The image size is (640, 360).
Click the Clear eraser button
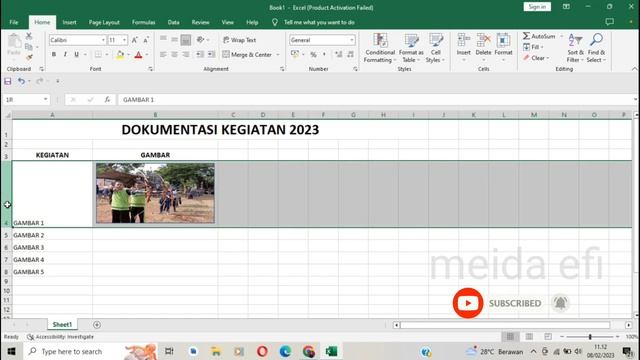[x=536, y=58]
